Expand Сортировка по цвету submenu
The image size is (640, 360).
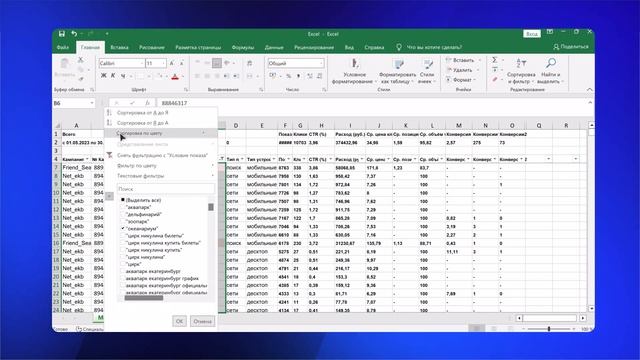(160, 133)
